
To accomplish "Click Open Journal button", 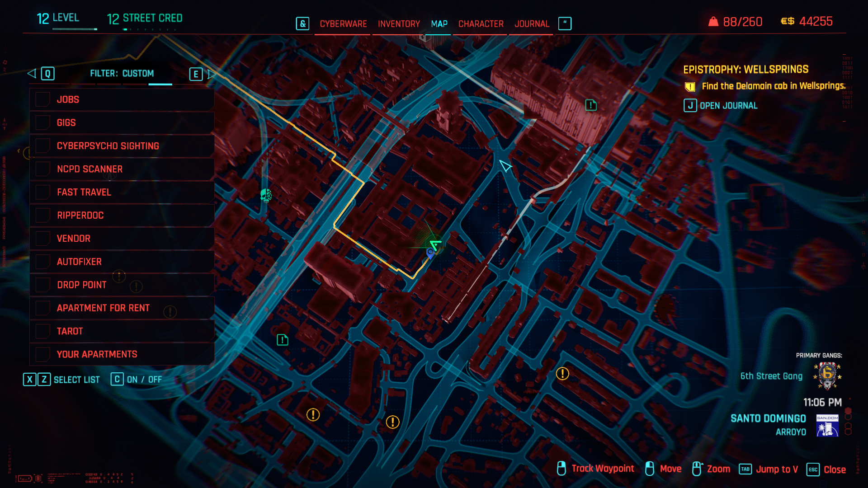I will (721, 106).
